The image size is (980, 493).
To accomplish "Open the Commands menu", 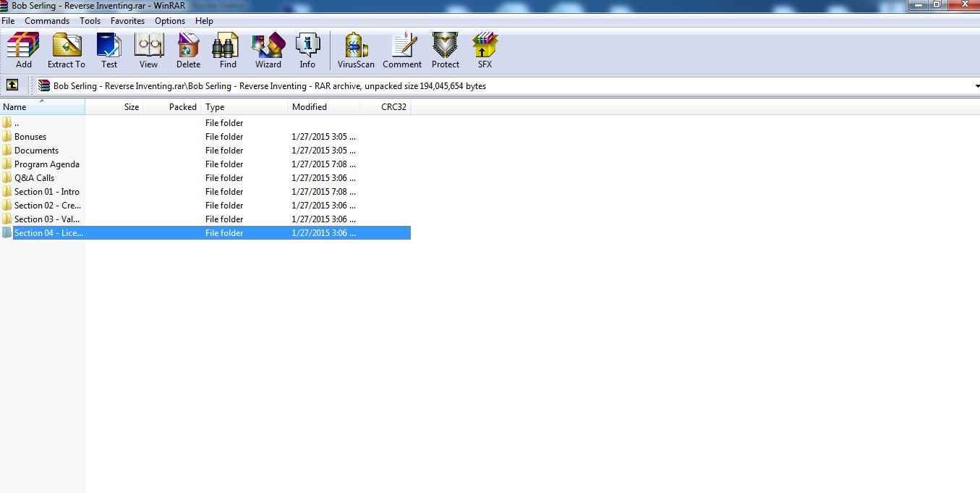I will tap(47, 21).
